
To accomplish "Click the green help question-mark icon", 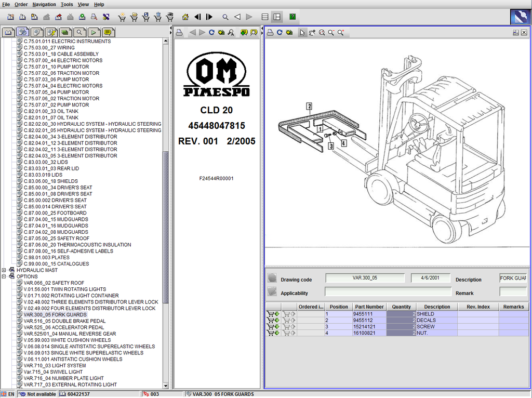I will tap(292, 17).
